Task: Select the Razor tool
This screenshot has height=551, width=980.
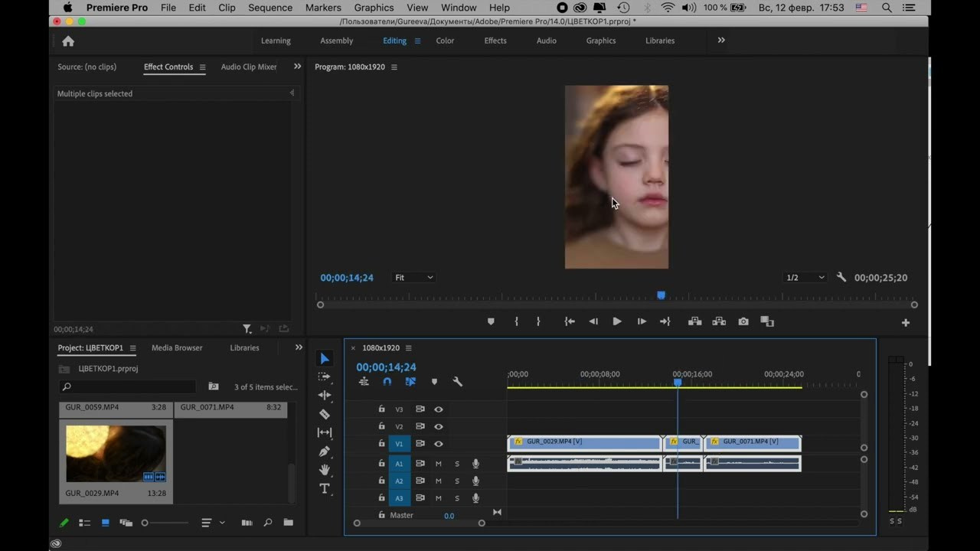Action: pos(325,414)
